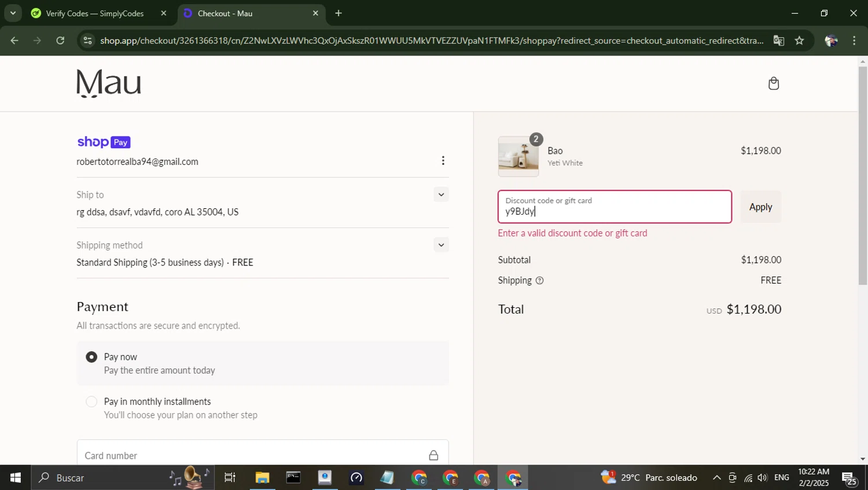
Task: Open the weather widget 29°C
Action: click(x=649, y=478)
